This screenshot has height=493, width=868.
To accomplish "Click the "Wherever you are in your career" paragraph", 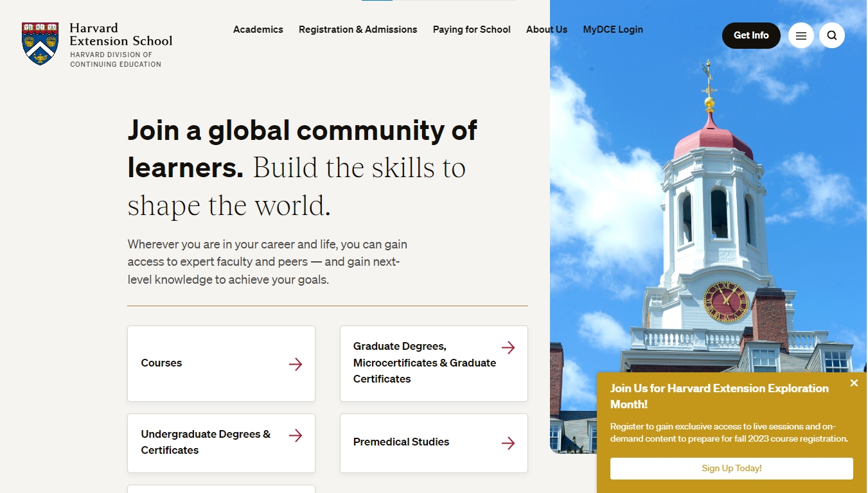I will [x=267, y=263].
